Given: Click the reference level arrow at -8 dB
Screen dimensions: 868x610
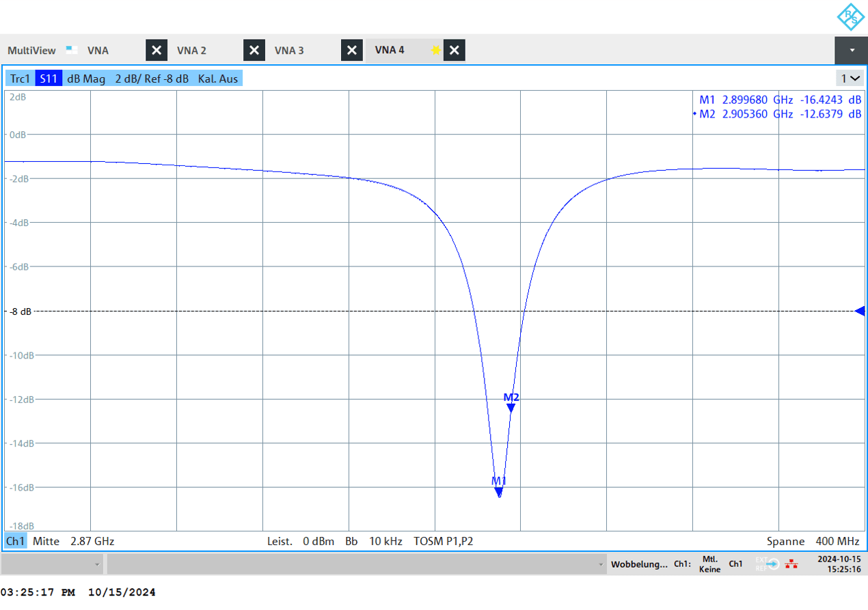Looking at the screenshot, I should coord(860,311).
